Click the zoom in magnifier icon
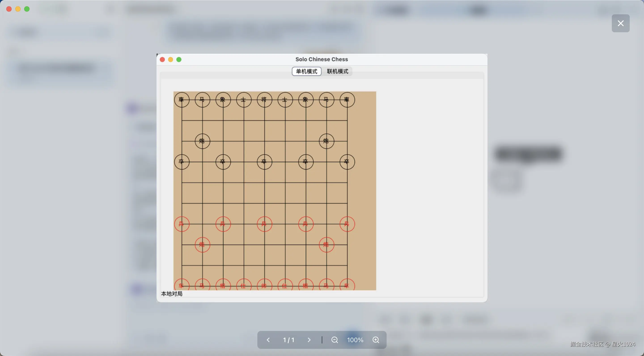Viewport: 644px width, 356px height. coord(376,340)
